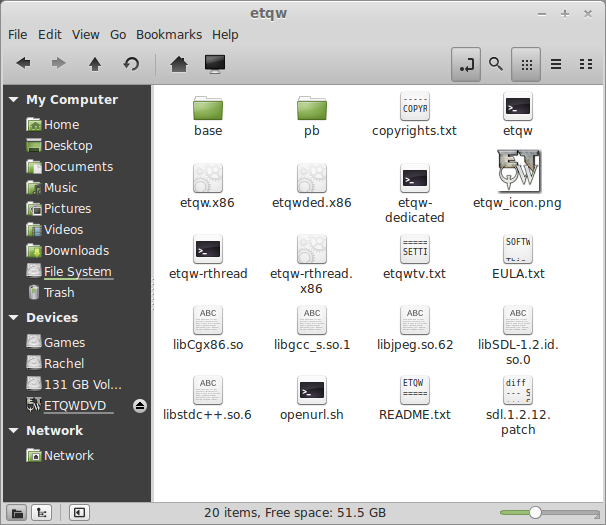This screenshot has height=525, width=606.
Task: Select the README.txt file
Action: coord(415,399)
